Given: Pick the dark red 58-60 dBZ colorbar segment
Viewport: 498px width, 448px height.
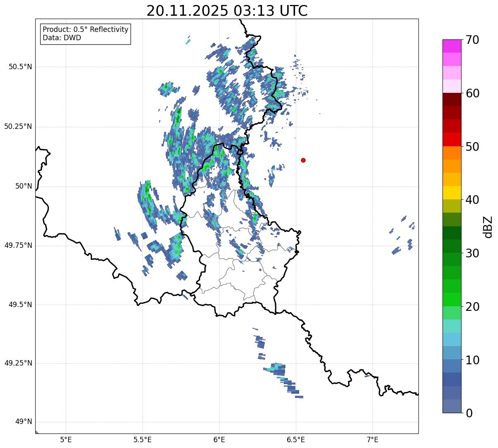Looking at the screenshot, I should point(452,99).
